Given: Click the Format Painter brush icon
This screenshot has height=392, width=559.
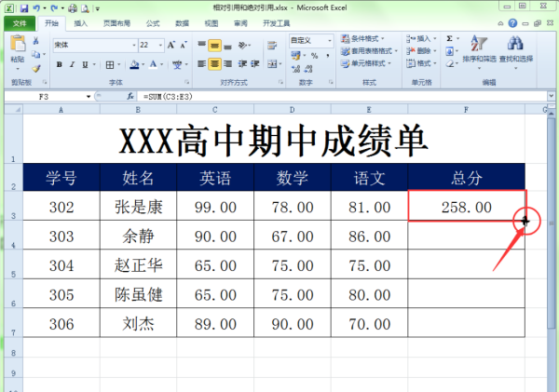Looking at the screenshot, I should pos(36,68).
